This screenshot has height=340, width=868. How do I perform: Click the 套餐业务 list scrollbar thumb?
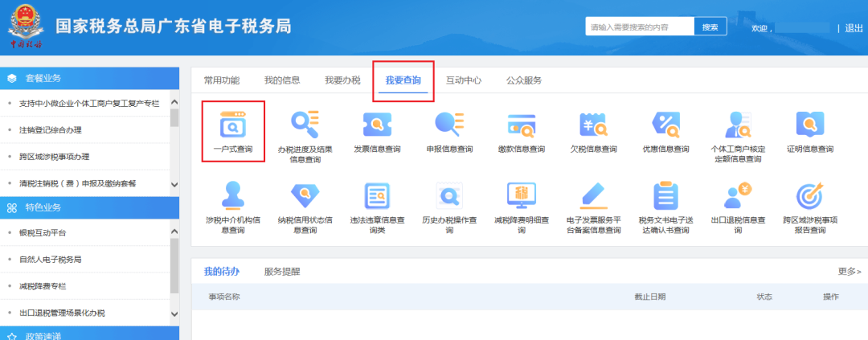point(174,118)
